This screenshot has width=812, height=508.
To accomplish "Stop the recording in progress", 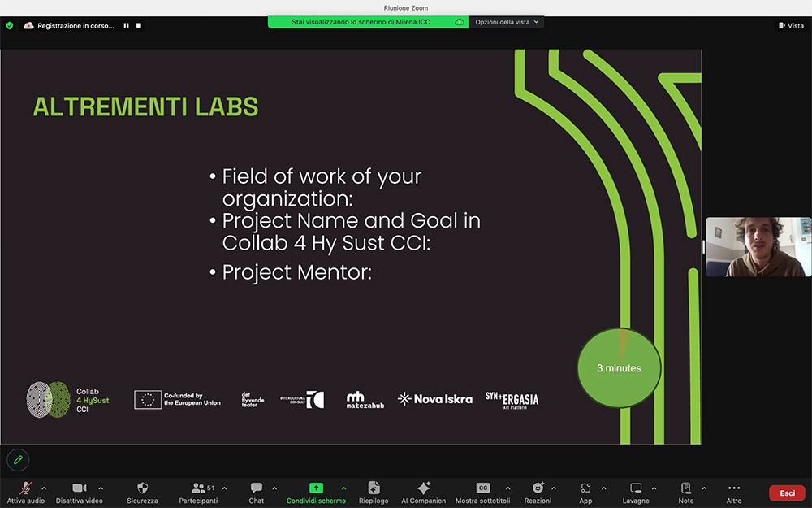I will coord(139,25).
